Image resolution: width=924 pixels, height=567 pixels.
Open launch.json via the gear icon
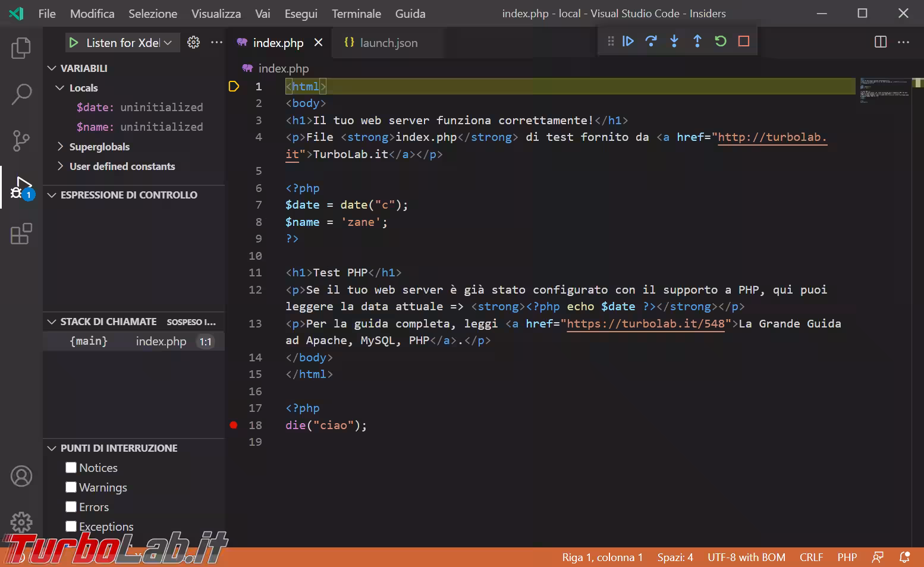pos(193,43)
